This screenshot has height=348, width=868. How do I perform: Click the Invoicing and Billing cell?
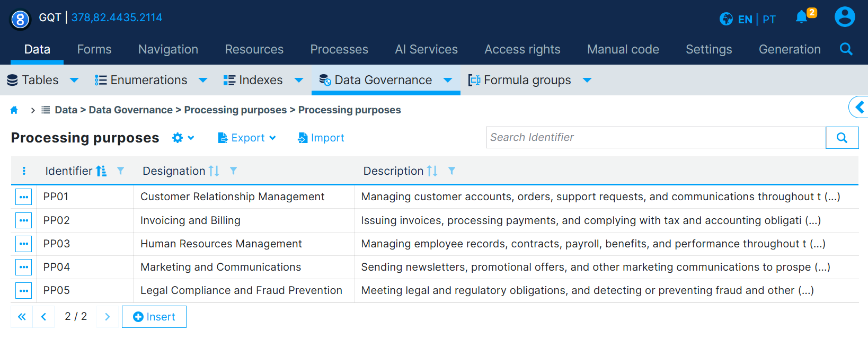[244, 220]
